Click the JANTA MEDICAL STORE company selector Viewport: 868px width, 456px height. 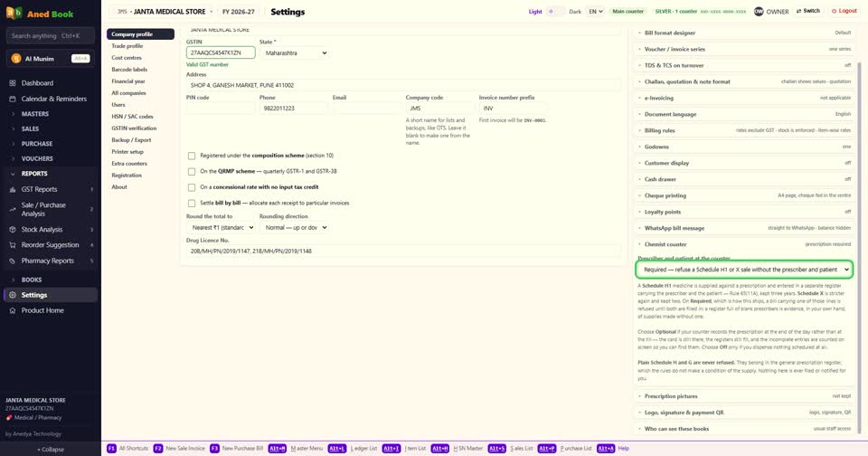click(165, 12)
